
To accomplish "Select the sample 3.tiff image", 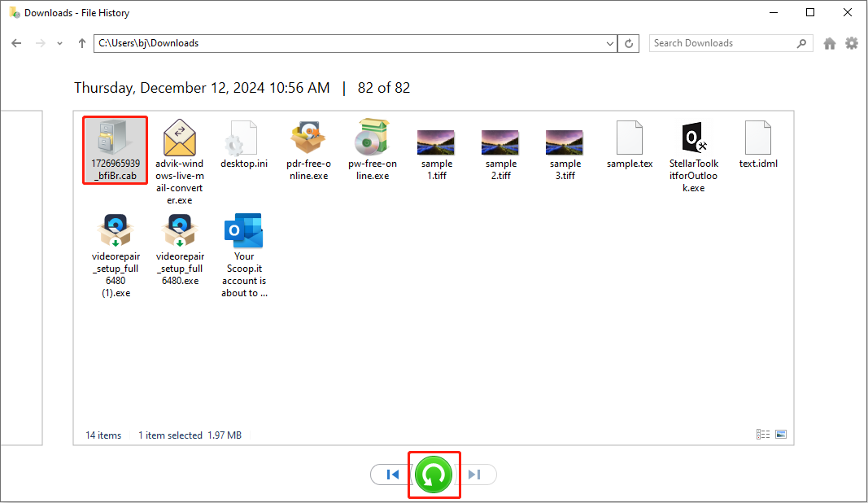I will pos(565,155).
